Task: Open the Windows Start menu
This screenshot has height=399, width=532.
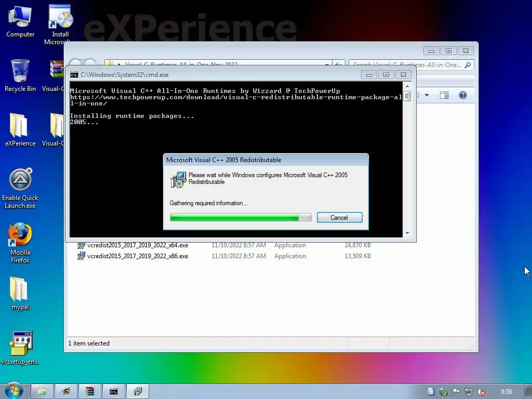Action: (13, 391)
